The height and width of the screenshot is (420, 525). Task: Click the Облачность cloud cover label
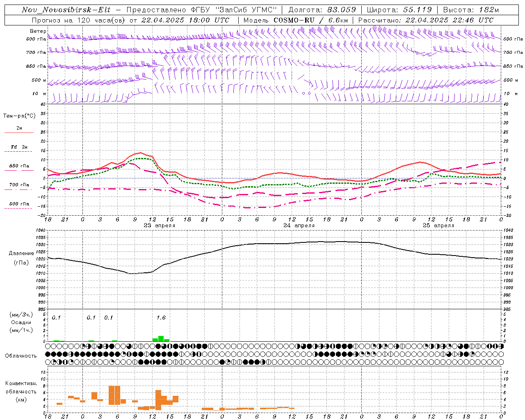[21, 356]
